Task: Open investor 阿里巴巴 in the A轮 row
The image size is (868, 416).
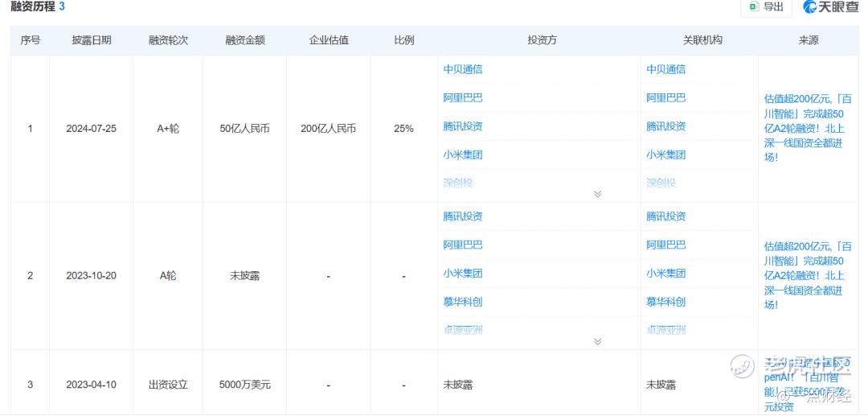Action: 463,245
